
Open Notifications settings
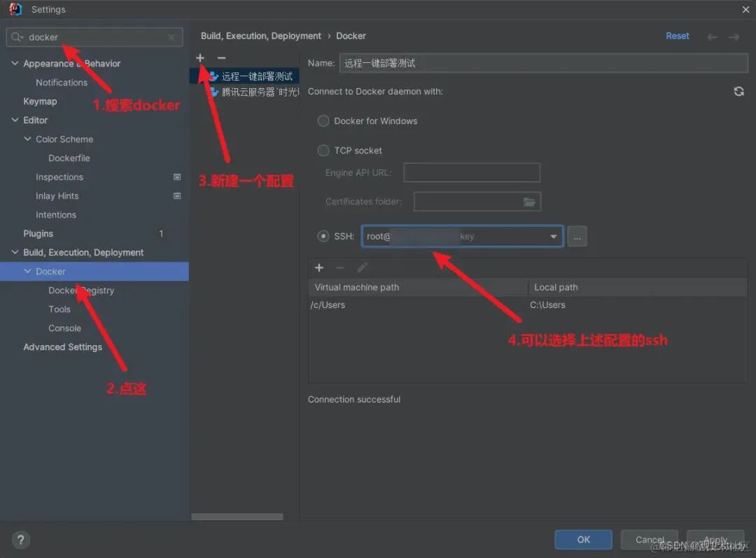click(x=62, y=83)
